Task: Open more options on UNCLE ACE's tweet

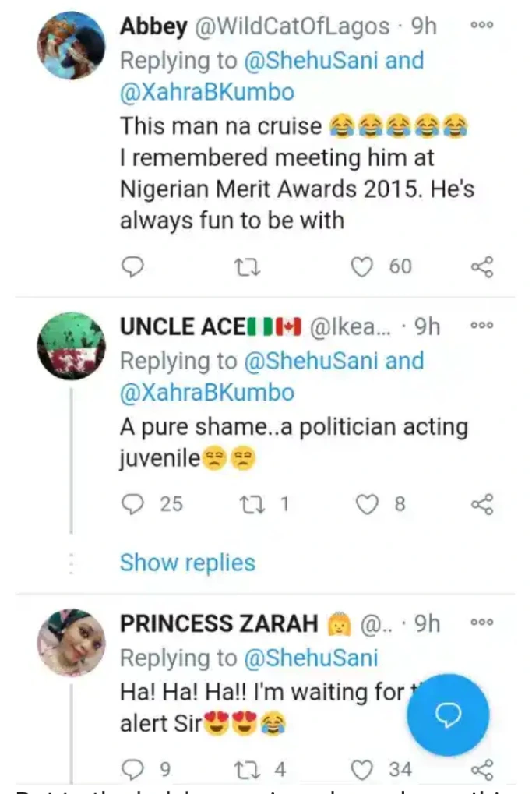Action: (x=482, y=326)
